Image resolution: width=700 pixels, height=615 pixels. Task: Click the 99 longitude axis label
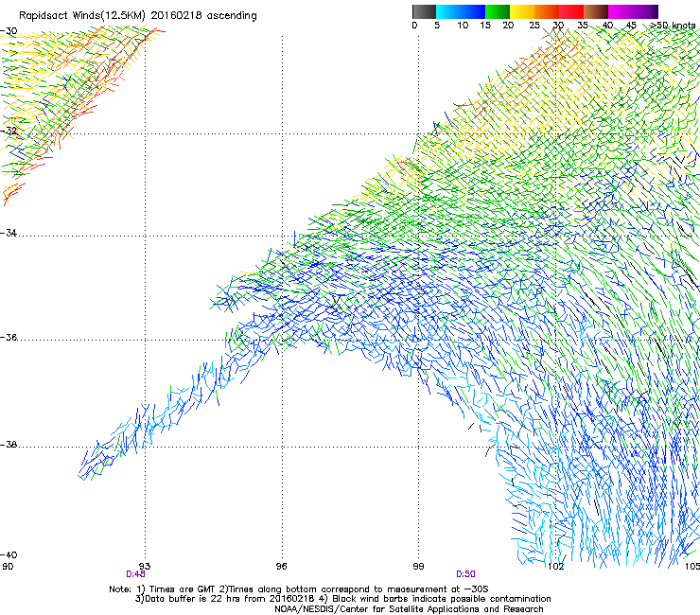point(418,567)
